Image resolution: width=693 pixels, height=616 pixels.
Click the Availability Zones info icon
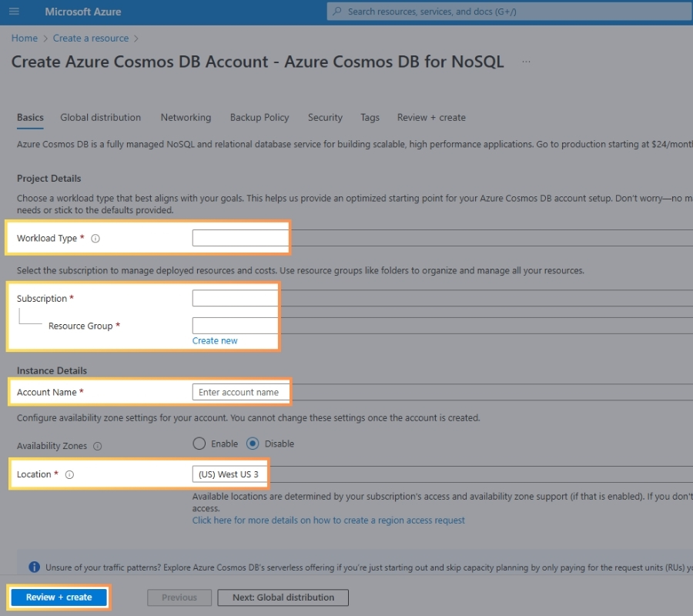point(98,447)
